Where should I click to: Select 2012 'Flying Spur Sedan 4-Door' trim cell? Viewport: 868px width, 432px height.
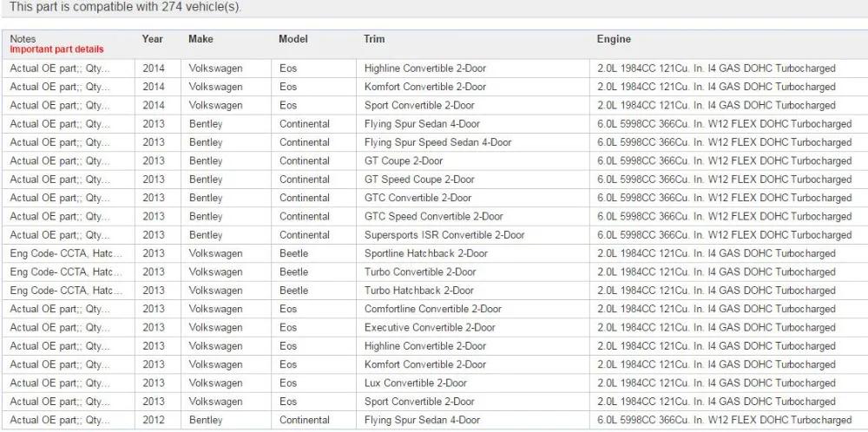pyautogui.click(x=423, y=420)
